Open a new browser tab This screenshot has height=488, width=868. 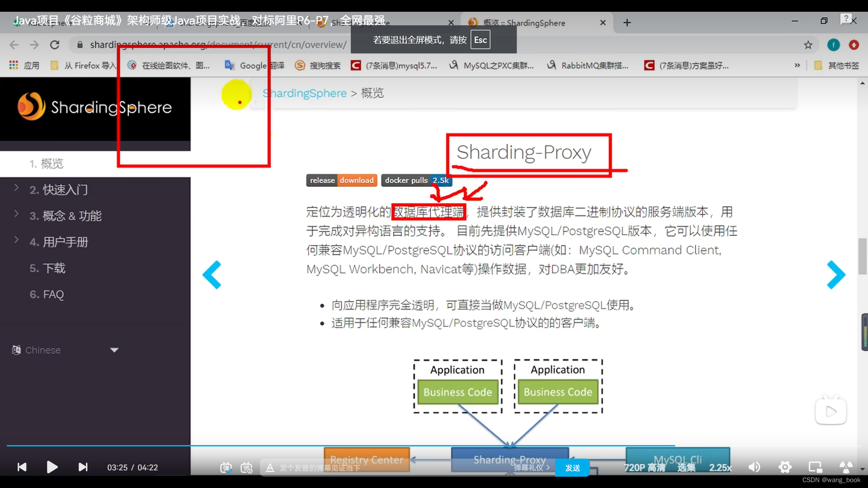(x=627, y=23)
